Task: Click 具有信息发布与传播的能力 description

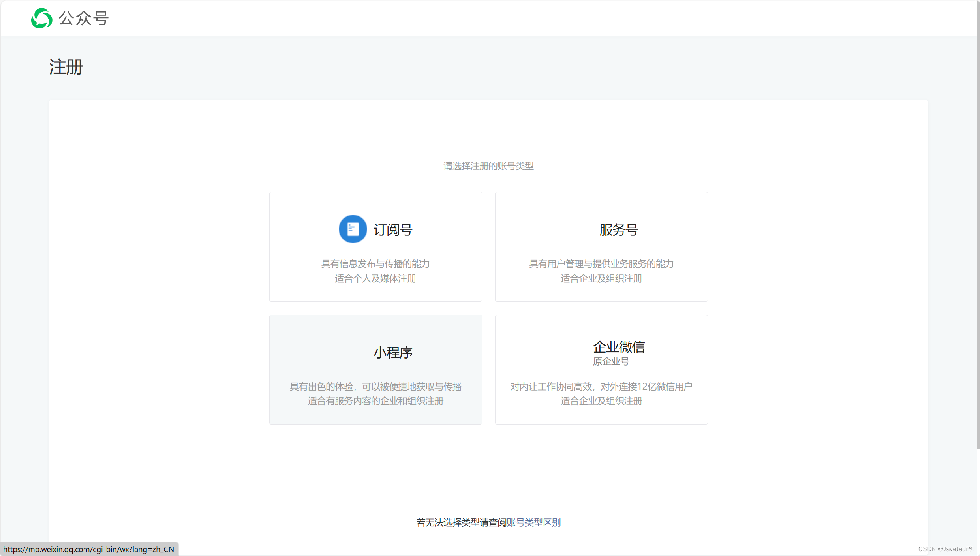Action: click(375, 264)
